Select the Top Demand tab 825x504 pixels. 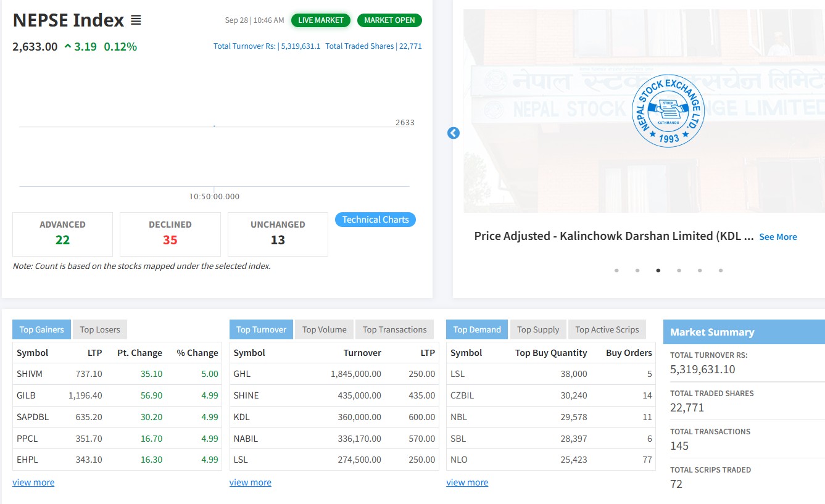pyautogui.click(x=477, y=329)
